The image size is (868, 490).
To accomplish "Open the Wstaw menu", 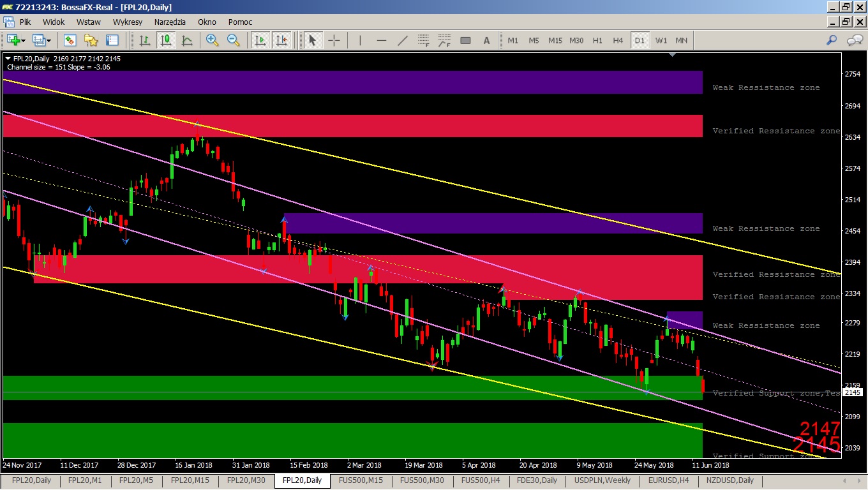I will click(x=89, y=22).
